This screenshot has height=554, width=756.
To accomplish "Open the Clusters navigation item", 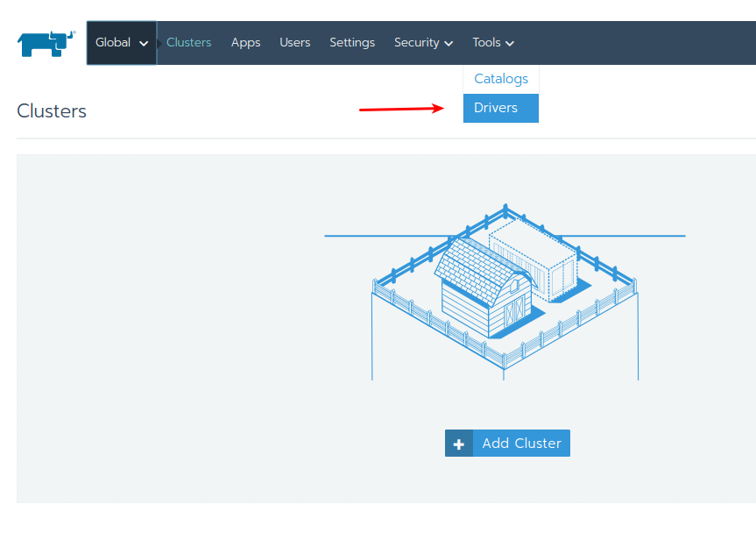I will (188, 42).
